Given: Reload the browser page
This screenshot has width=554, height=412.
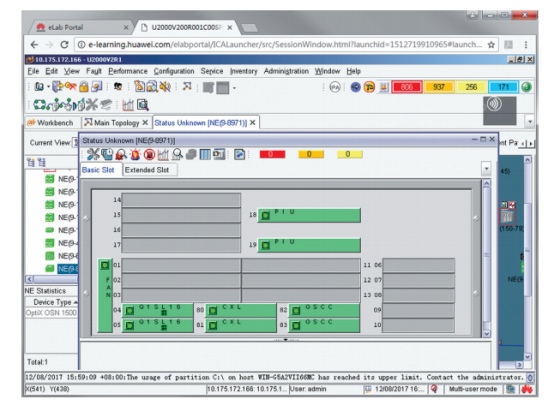Looking at the screenshot, I should click(64, 45).
